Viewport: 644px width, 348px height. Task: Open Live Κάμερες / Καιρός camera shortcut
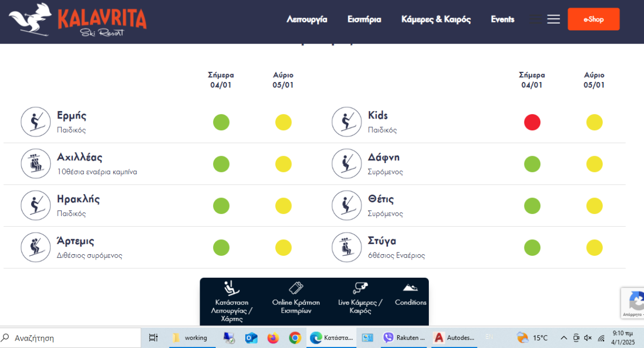pos(360,297)
